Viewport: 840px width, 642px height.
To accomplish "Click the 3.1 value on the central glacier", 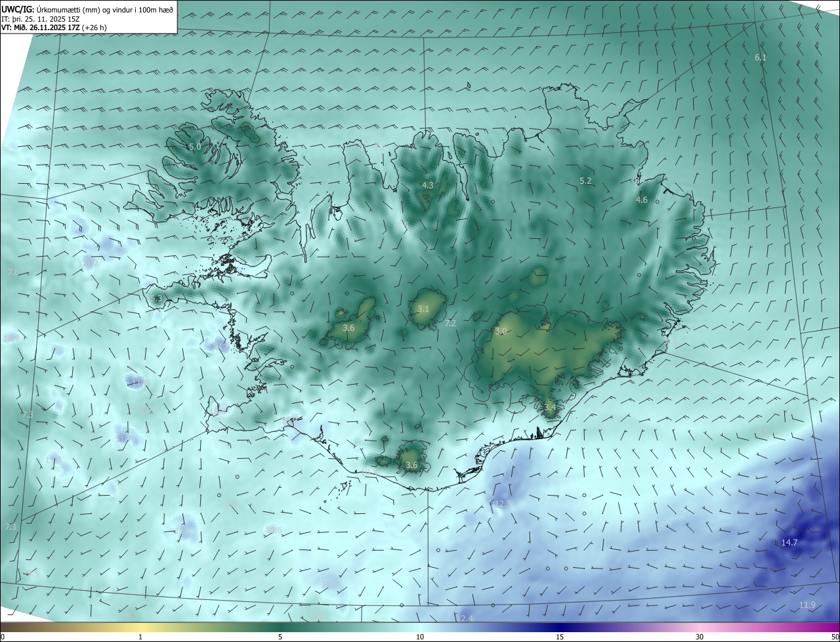I will pyautogui.click(x=423, y=309).
